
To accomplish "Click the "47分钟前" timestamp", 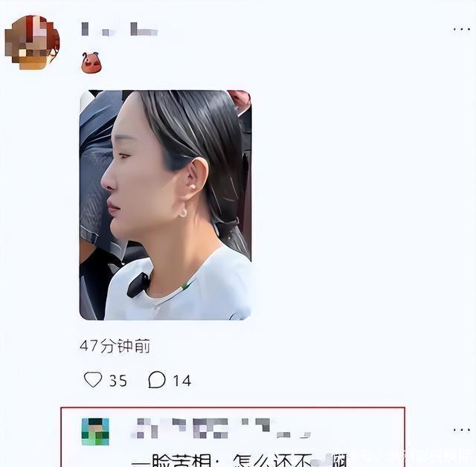I will point(115,346).
